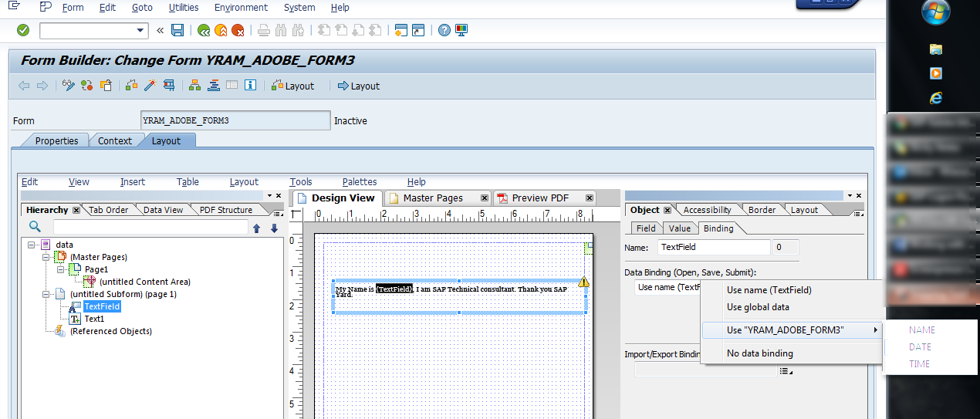980x419 pixels.
Task: Click the hierarchy search input box
Action: tap(150, 227)
